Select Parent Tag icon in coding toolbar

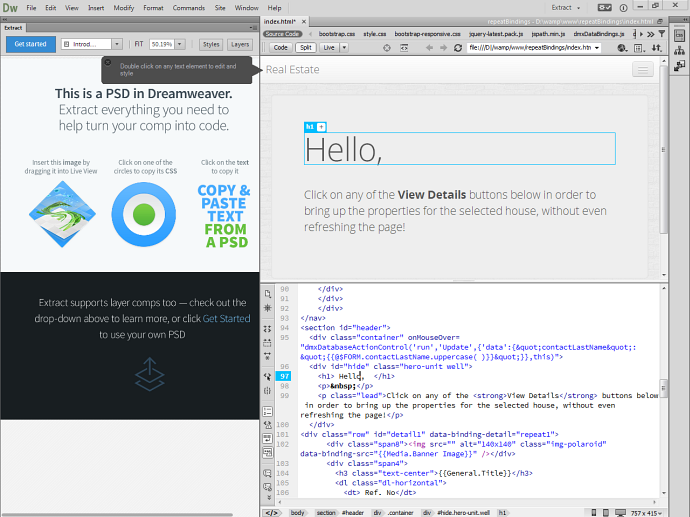pos(268,377)
